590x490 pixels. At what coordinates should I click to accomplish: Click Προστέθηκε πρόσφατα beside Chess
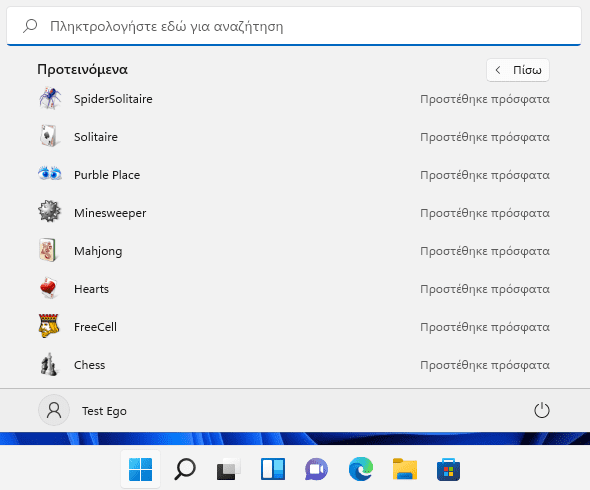pyautogui.click(x=485, y=365)
